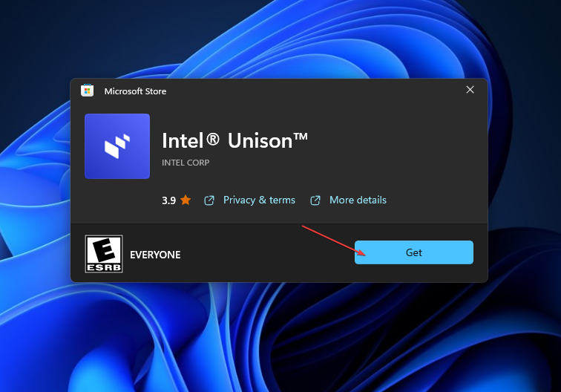Click the white glyph inside the Unison logo
This screenshot has height=392, width=561.
(117, 146)
